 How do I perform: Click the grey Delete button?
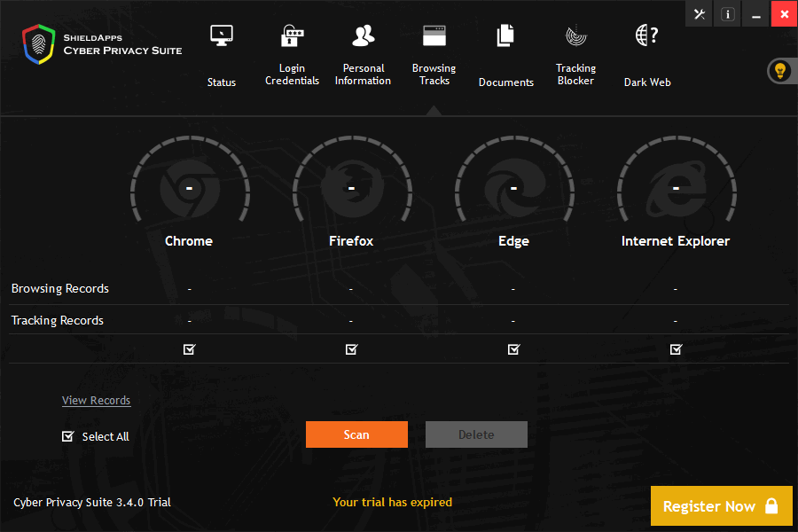pos(476,434)
